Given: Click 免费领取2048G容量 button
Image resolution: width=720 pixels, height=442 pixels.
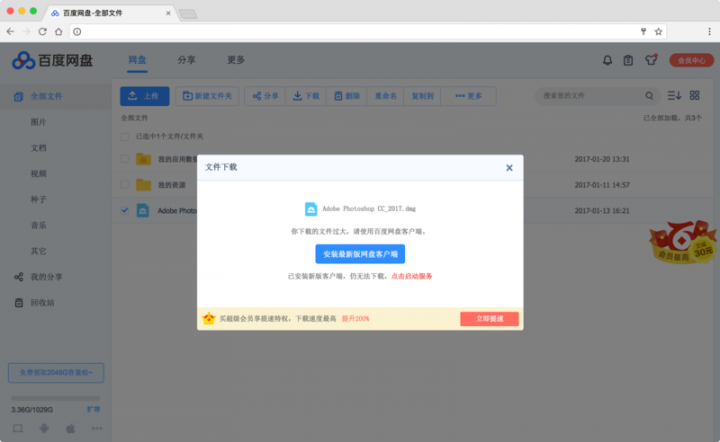Looking at the screenshot, I should tap(56, 373).
